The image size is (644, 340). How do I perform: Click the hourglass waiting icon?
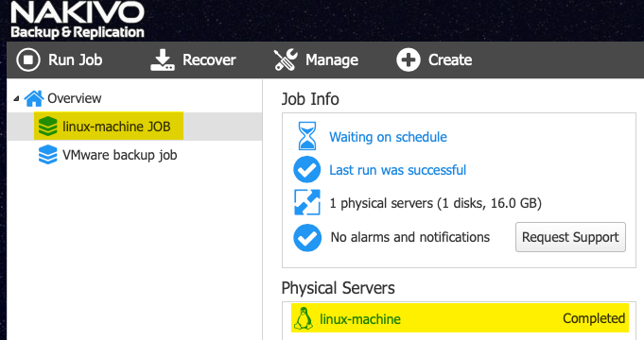point(307,136)
